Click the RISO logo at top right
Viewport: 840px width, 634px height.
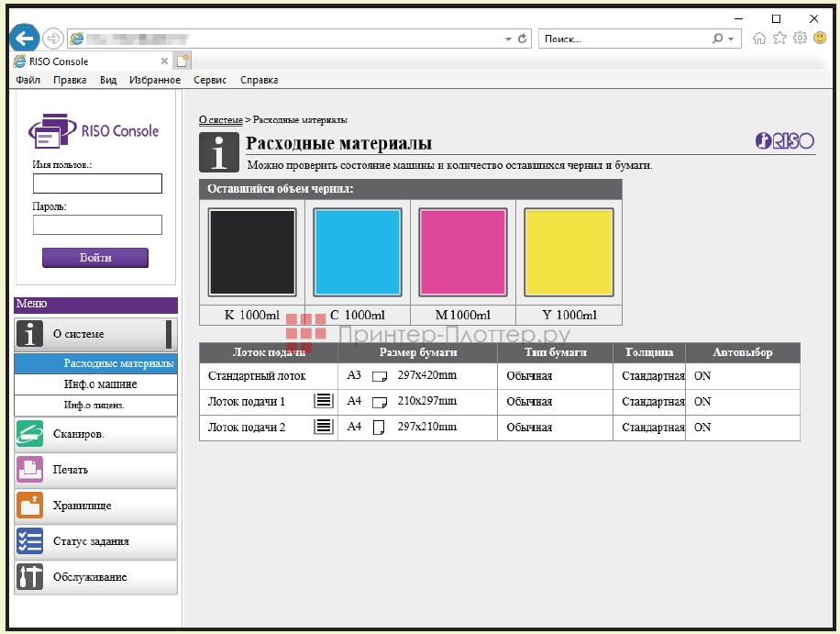[x=784, y=140]
